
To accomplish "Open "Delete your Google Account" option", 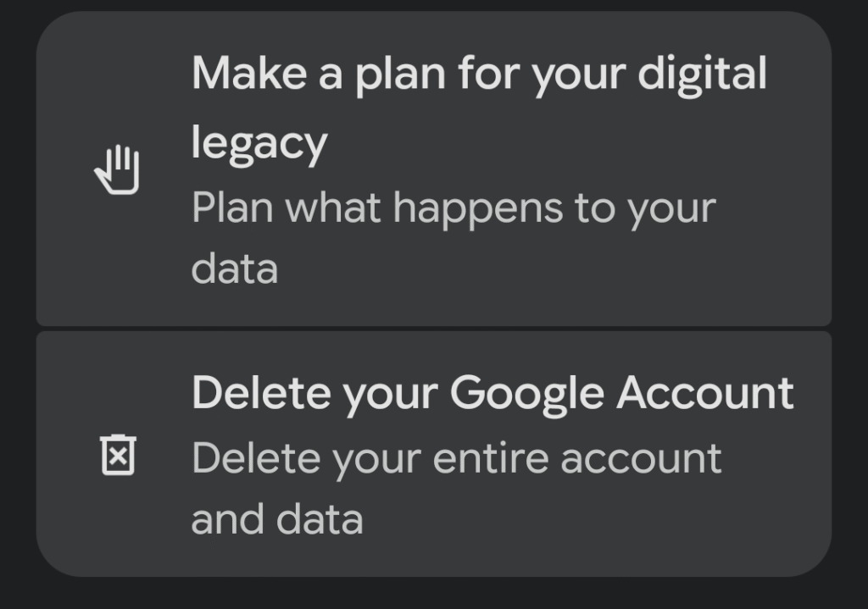I will pyautogui.click(x=492, y=393).
